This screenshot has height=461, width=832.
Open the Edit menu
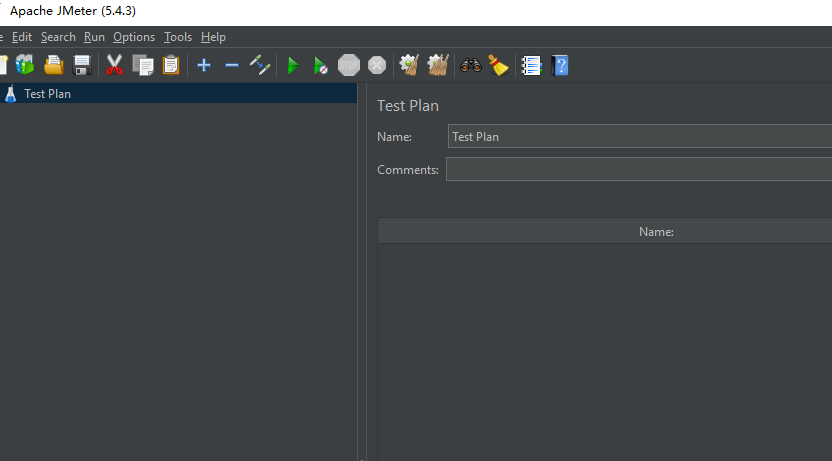pyautogui.click(x=22, y=37)
